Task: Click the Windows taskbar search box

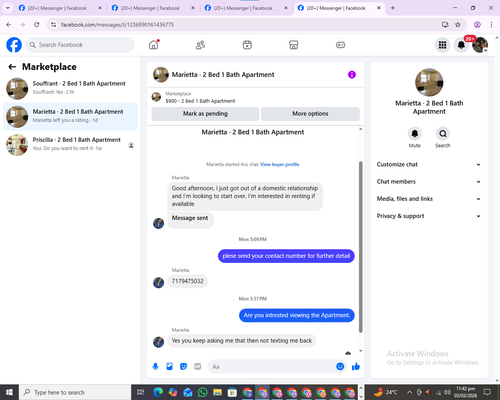Action: pyautogui.click(x=75, y=392)
